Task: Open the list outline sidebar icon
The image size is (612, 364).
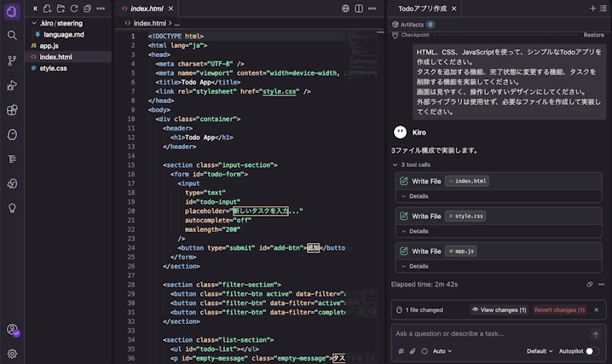Action: pyautogui.click(x=12, y=159)
